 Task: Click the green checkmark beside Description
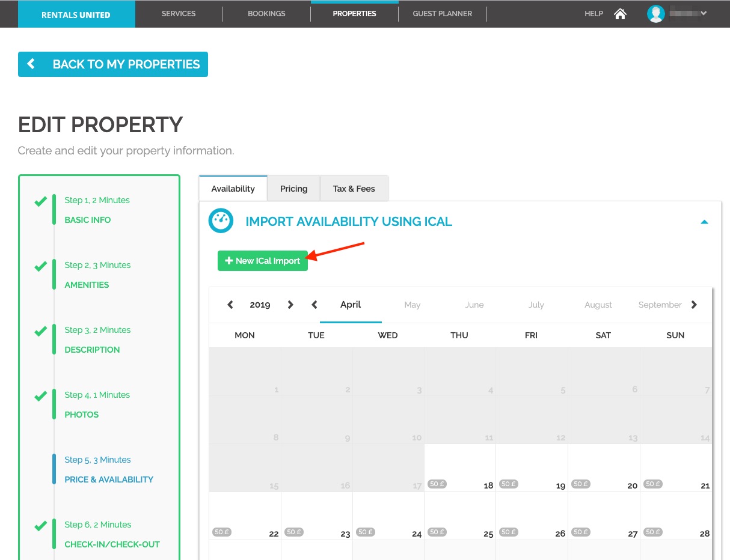click(40, 332)
